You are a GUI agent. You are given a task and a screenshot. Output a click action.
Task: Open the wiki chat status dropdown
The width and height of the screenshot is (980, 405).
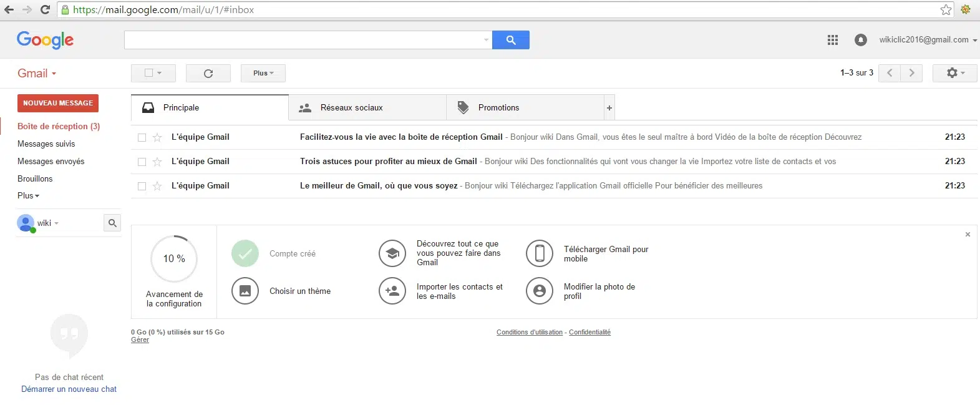(x=49, y=223)
